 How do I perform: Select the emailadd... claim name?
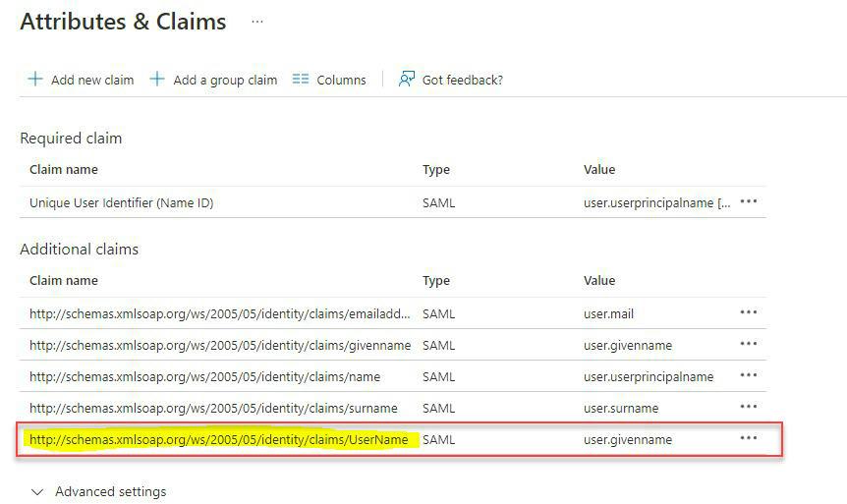click(x=220, y=313)
